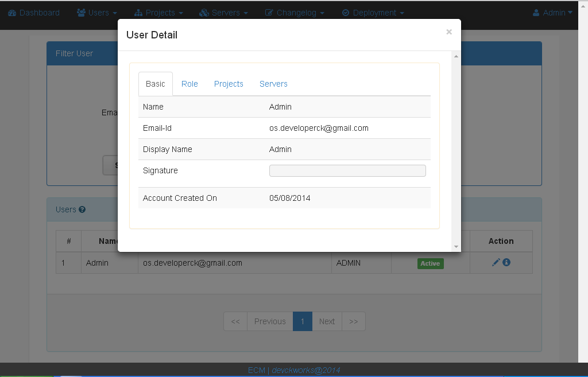588x377 pixels.
Task: Expand the Admin account dropdown
Action: (552, 12)
